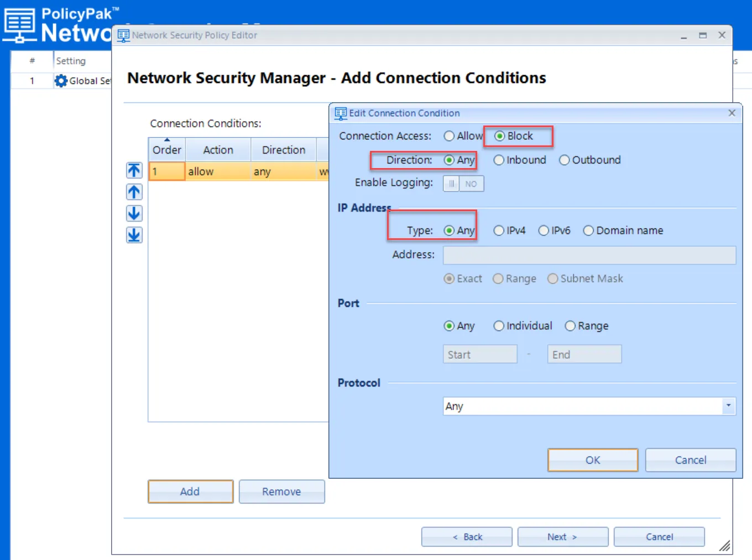Cancel the Add Connection Conditions wizard

pyautogui.click(x=659, y=537)
